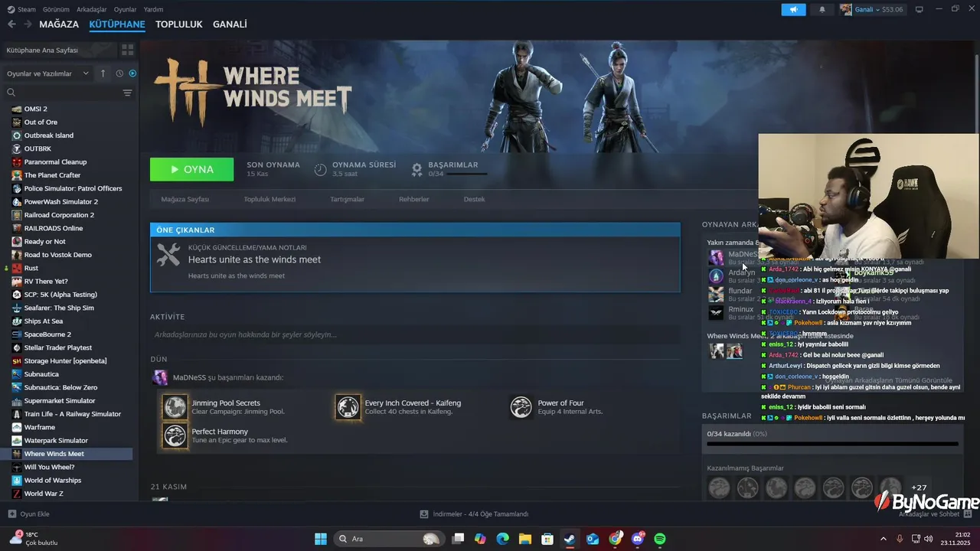Open the library grid collections view icon
This screenshot has height=551, width=980.
pyautogui.click(x=127, y=50)
